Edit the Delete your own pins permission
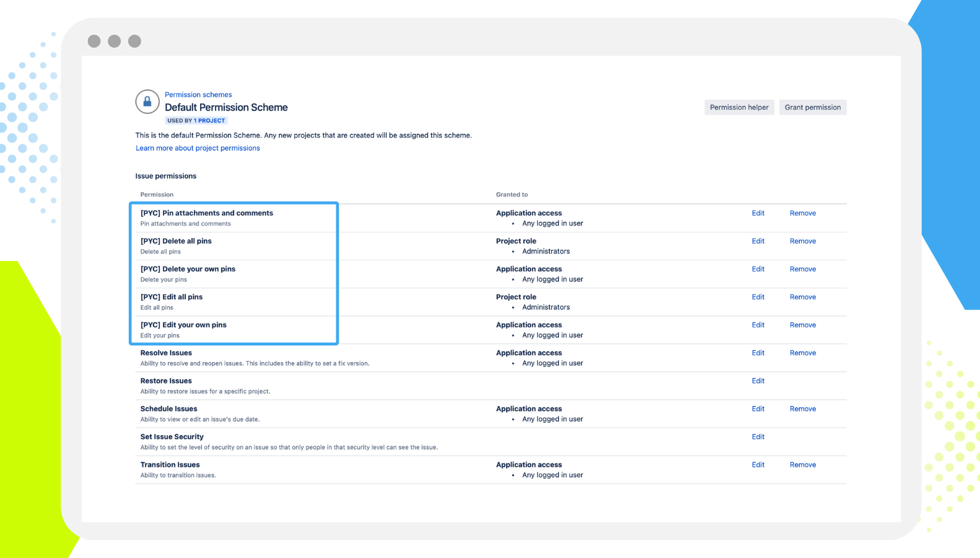 click(x=758, y=269)
